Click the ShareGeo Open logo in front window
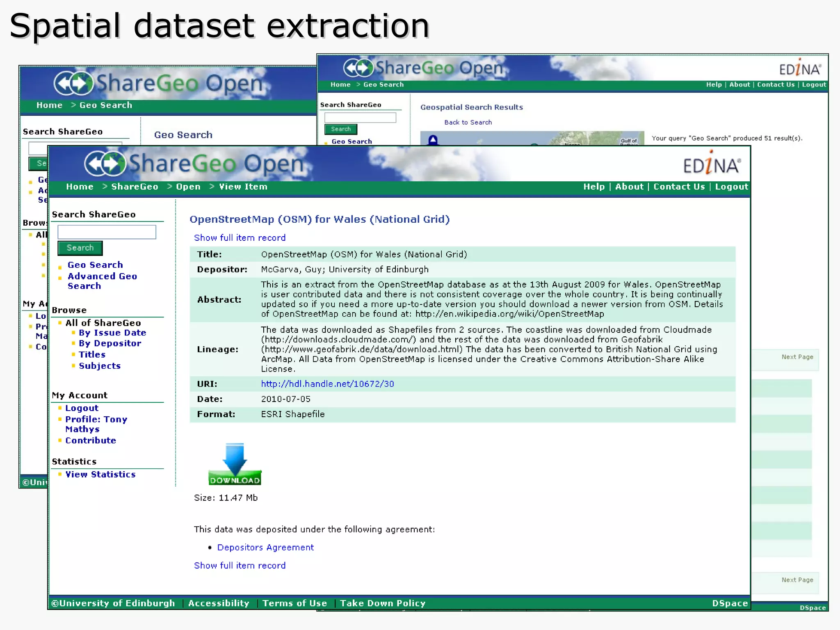 coord(194,164)
